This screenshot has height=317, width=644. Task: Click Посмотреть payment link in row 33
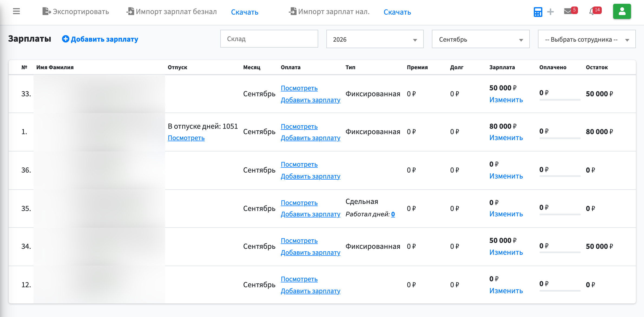(299, 88)
